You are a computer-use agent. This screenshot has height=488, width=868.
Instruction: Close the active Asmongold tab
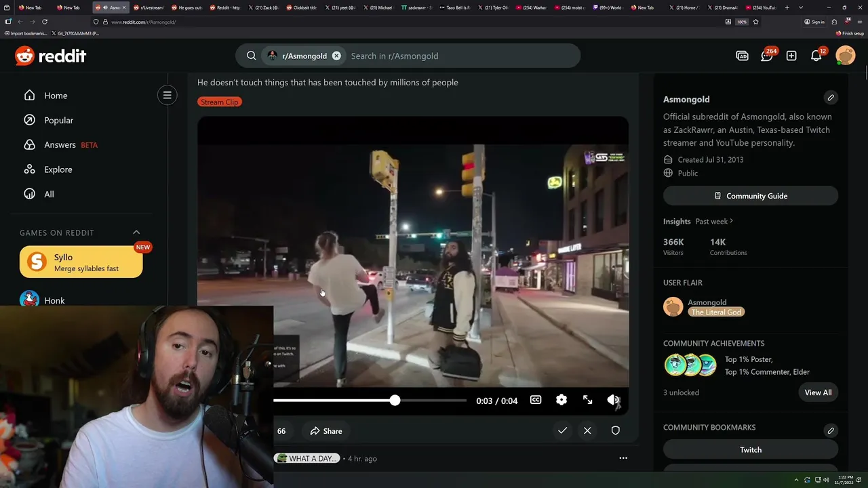123,7
